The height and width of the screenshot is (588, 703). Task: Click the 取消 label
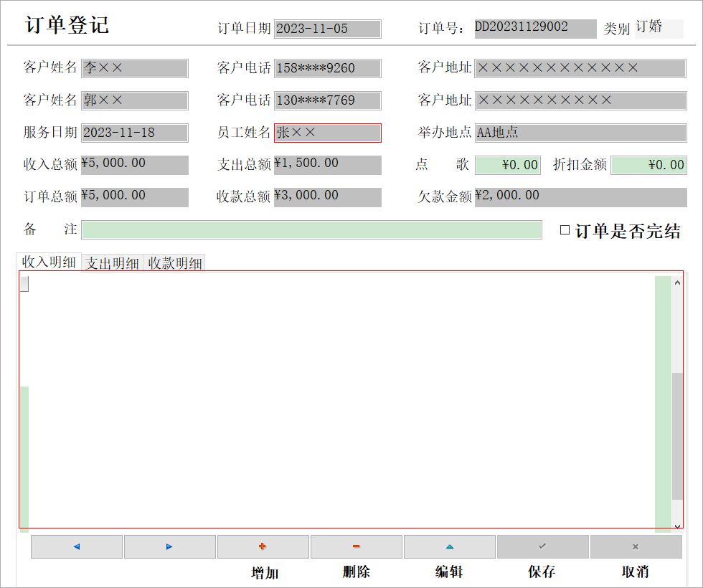coord(636,572)
